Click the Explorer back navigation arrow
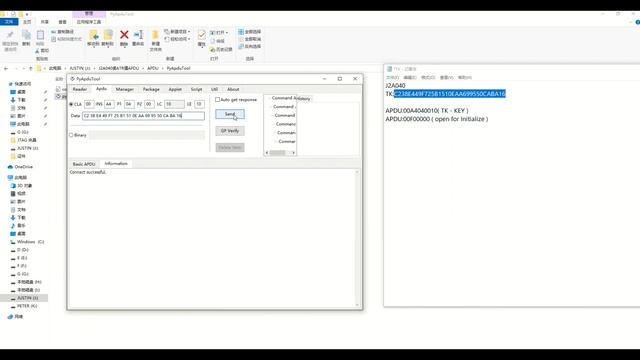The image size is (640, 360). (6, 69)
